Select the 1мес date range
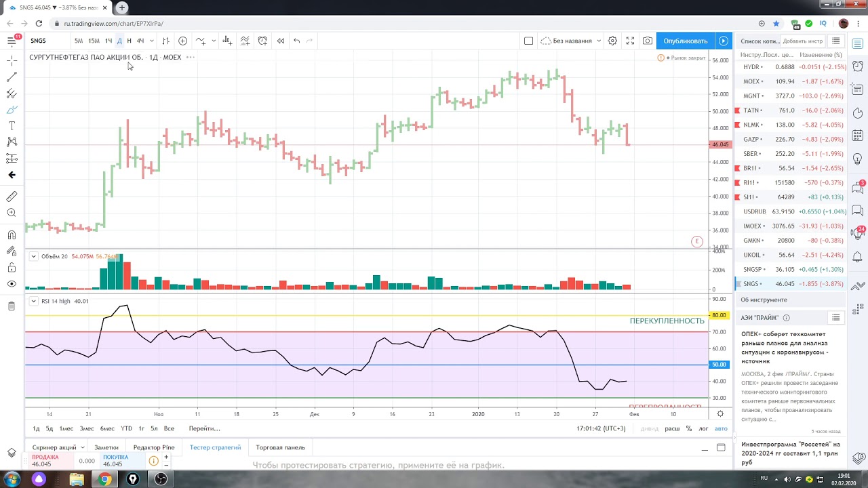 click(x=66, y=428)
